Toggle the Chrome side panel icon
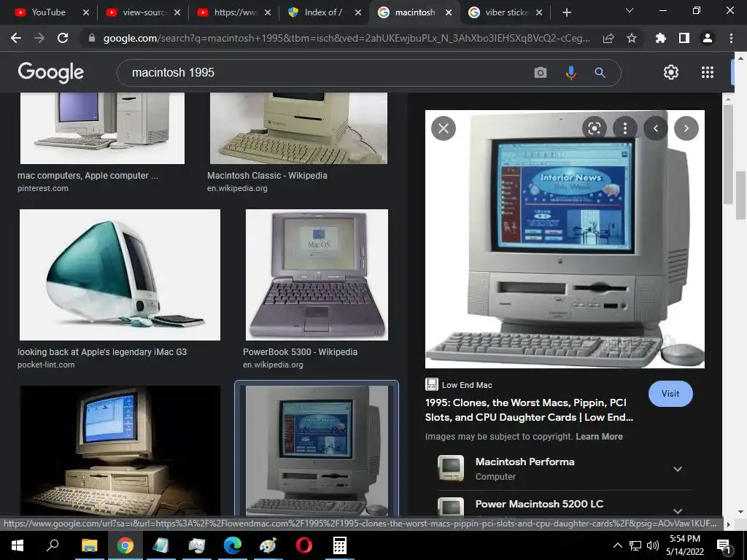 [x=684, y=38]
